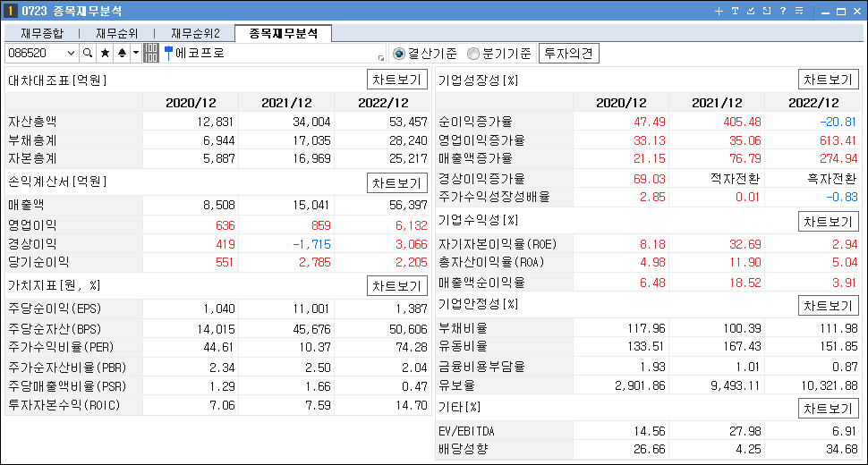
Task: Click the stock code input field 086520
Action: point(36,53)
